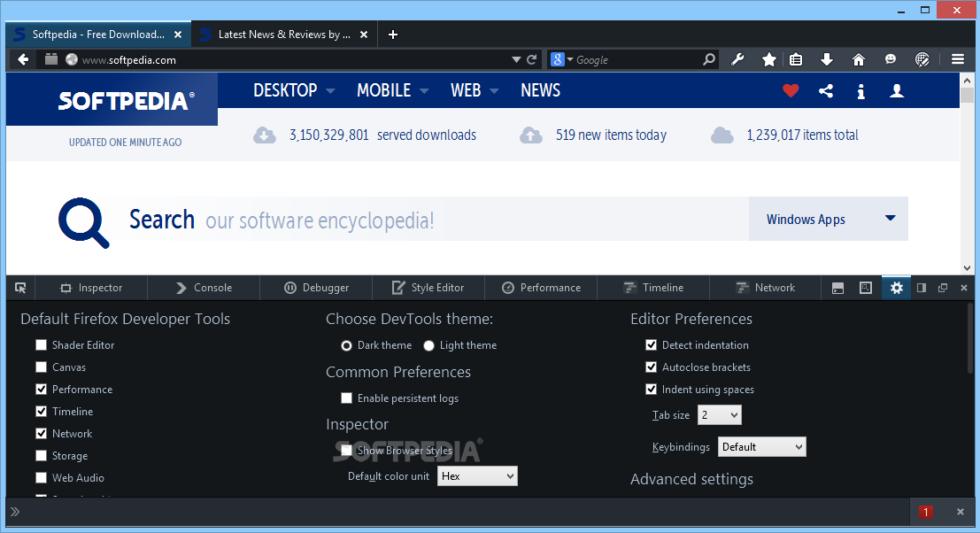This screenshot has height=533, width=980.
Task: Toggle the split console icon in DevTools
Action: [837, 288]
